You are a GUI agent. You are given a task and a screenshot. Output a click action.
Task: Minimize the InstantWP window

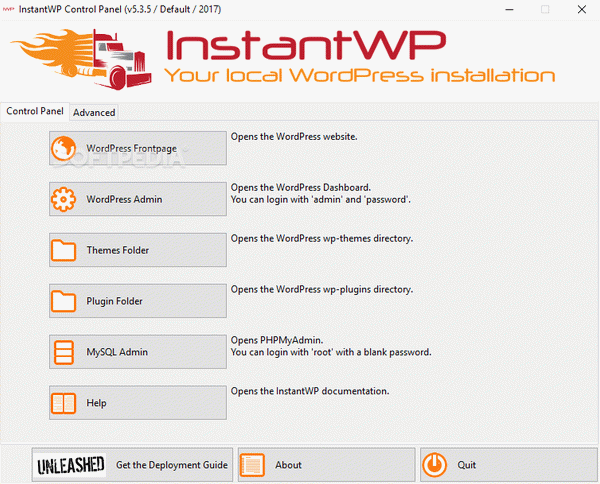click(x=509, y=10)
